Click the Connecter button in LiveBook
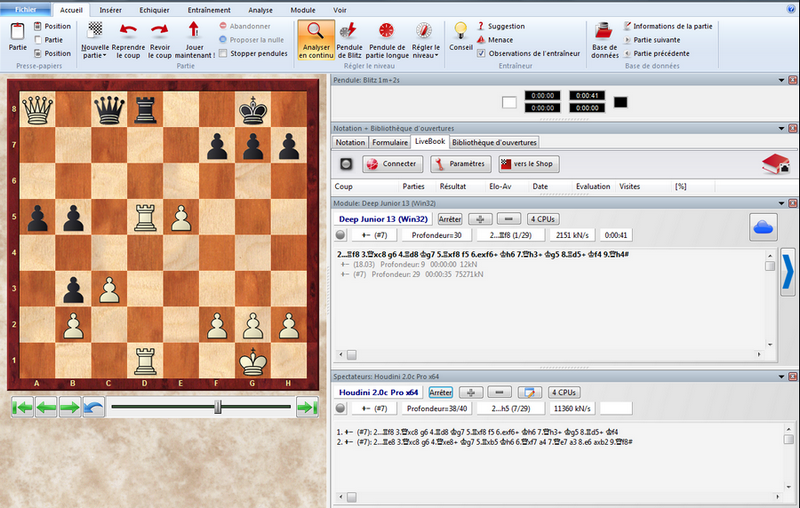Image resolution: width=800 pixels, height=508 pixels. point(393,164)
